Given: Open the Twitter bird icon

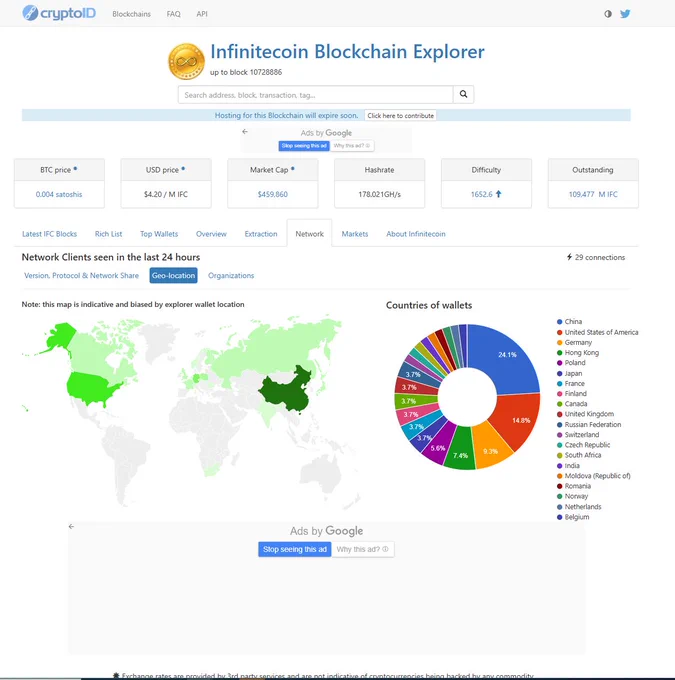Looking at the screenshot, I should [x=625, y=14].
